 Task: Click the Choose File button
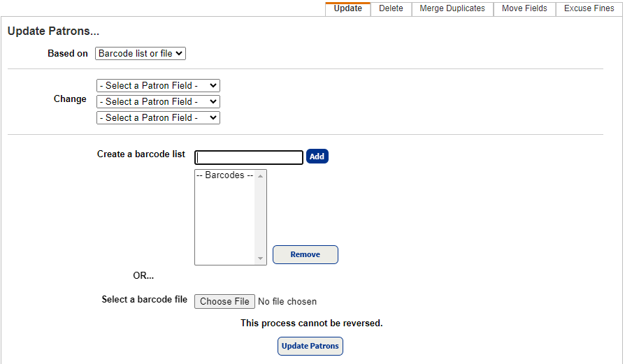click(224, 302)
